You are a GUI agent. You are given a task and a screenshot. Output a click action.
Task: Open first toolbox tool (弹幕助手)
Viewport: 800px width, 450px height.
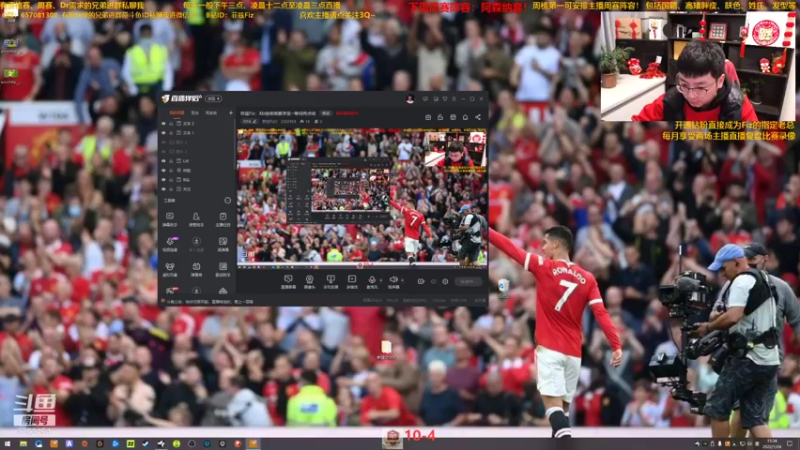(170, 217)
